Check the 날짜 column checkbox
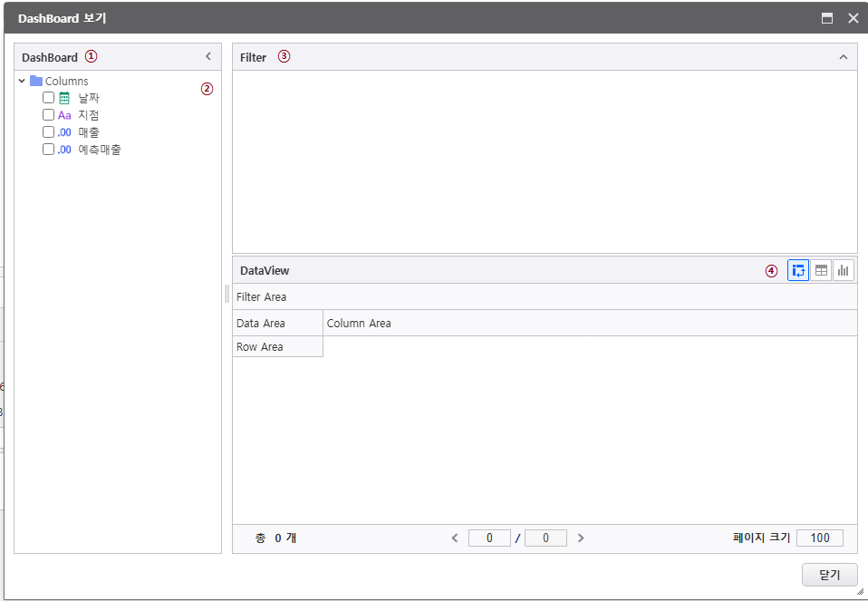Viewport: 868px width, 601px height. [49, 98]
